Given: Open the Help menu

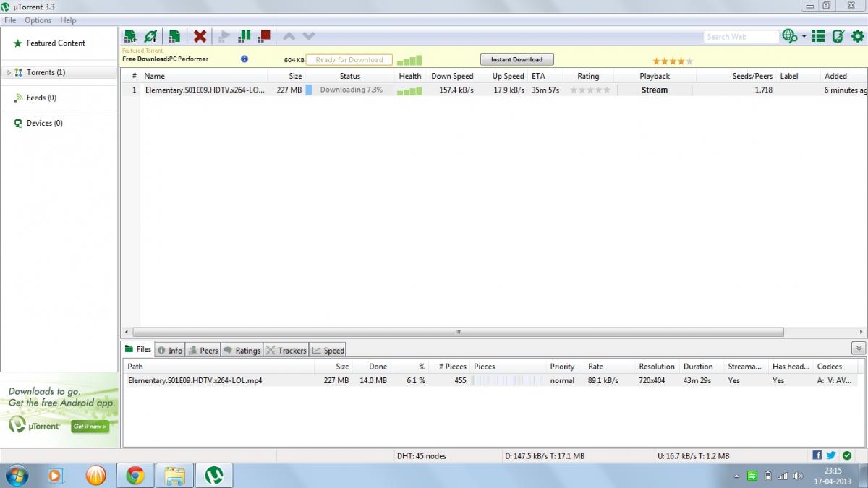Looking at the screenshot, I should click(x=68, y=20).
